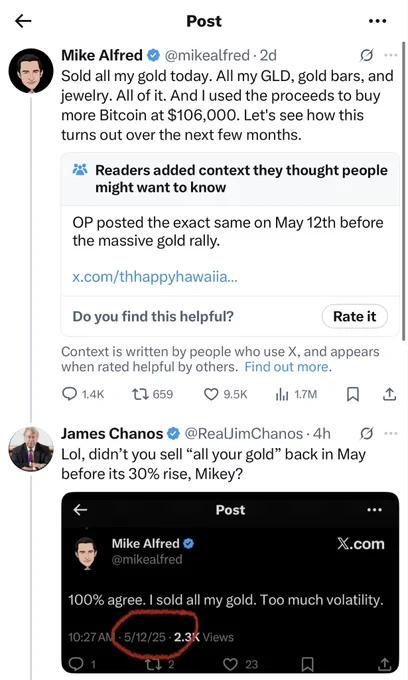Open the x.com/thhappyhawaiia link

(x=155, y=276)
